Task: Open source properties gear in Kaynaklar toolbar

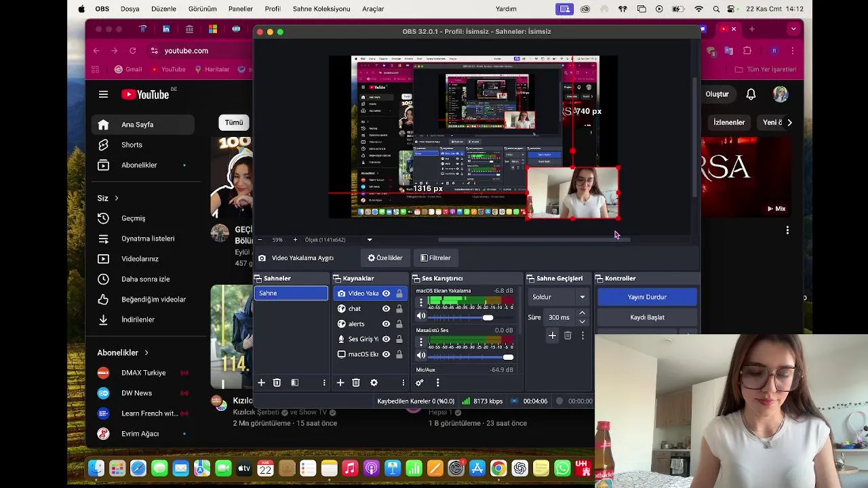Action: pyautogui.click(x=374, y=383)
